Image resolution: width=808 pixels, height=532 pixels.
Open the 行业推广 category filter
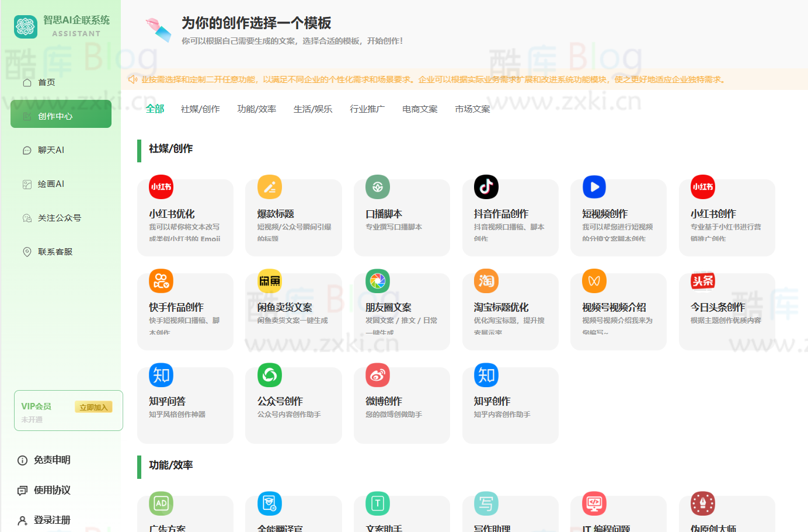367,109
